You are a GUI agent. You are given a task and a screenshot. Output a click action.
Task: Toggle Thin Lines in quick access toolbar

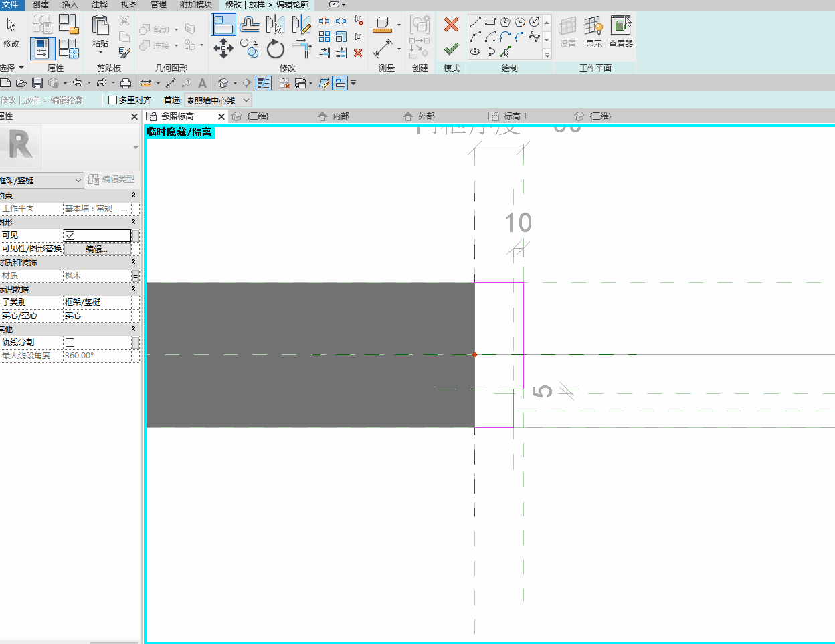(x=264, y=83)
